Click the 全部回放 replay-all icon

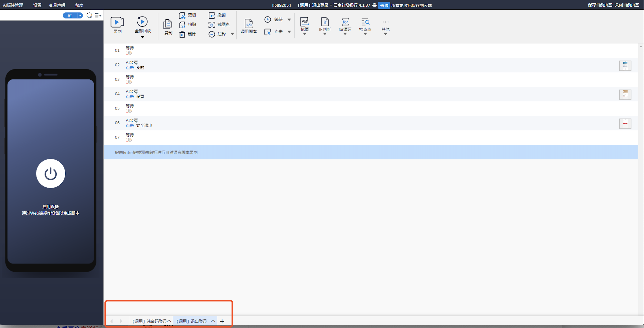coord(142,22)
